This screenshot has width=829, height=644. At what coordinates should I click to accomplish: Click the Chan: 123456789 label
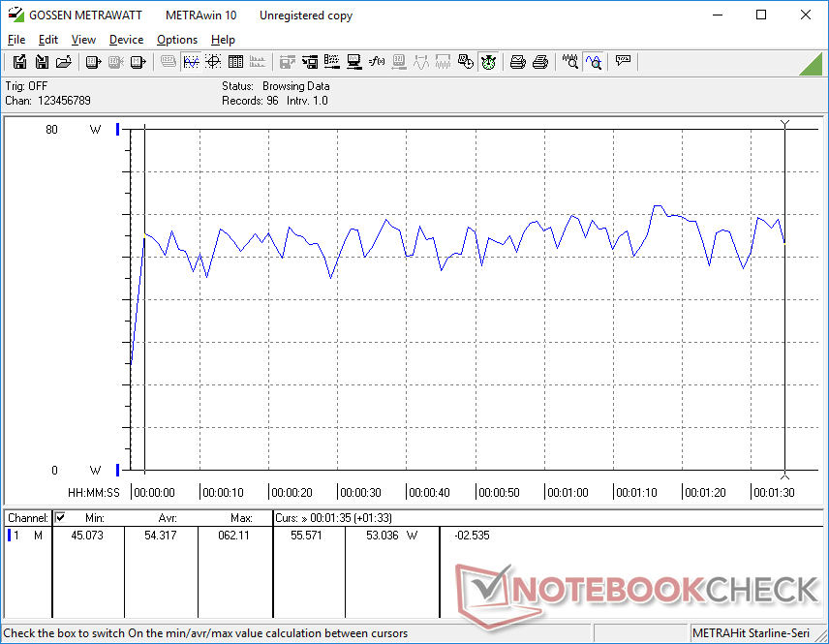47,101
